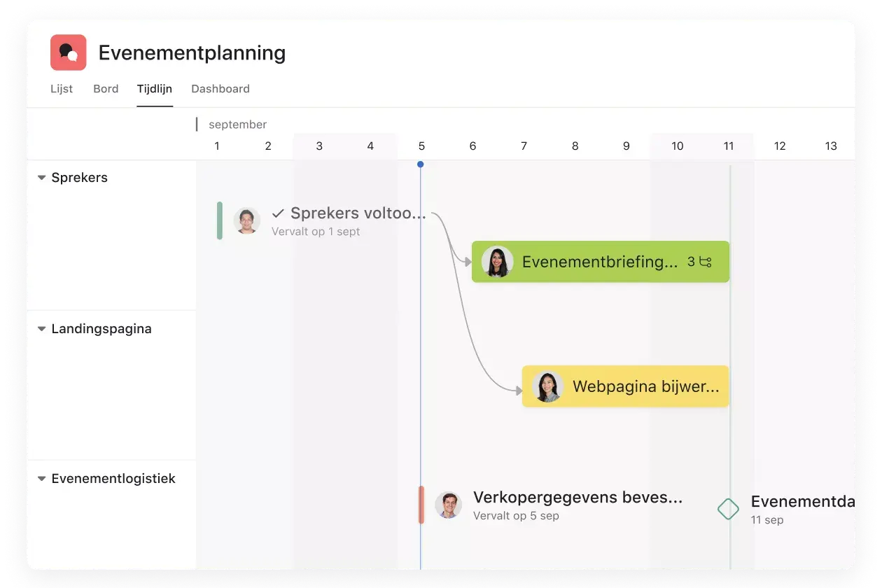
Task: Click the Evenementplanning project chat icon
Action: (69, 52)
